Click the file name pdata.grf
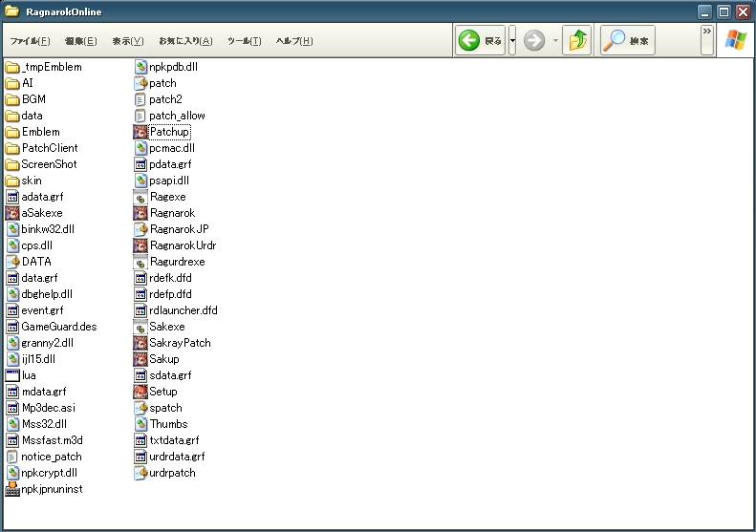This screenshot has width=756, height=532. tap(170, 164)
